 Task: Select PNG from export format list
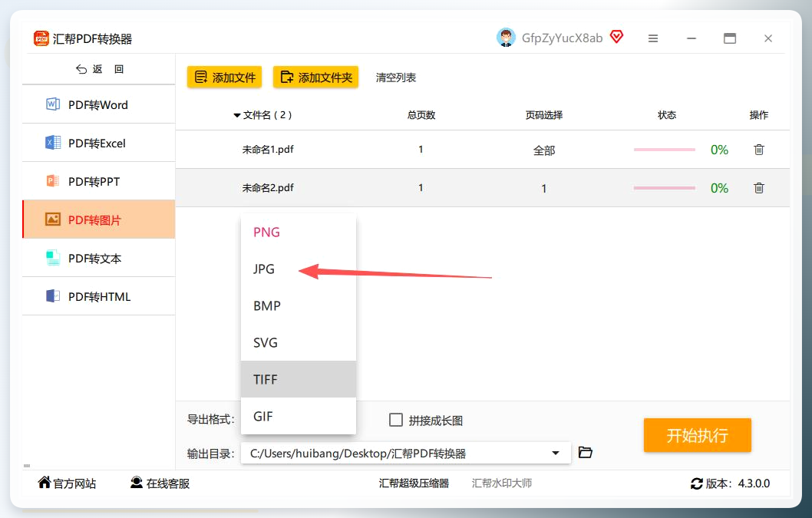(x=299, y=232)
